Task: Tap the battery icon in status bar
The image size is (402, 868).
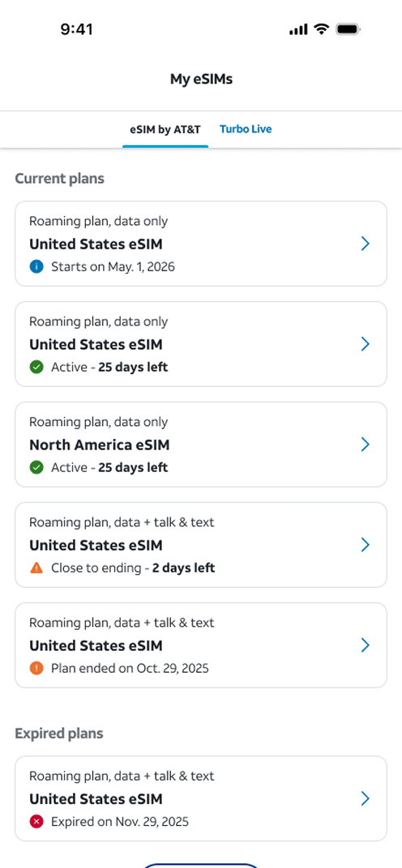Action: click(x=349, y=29)
